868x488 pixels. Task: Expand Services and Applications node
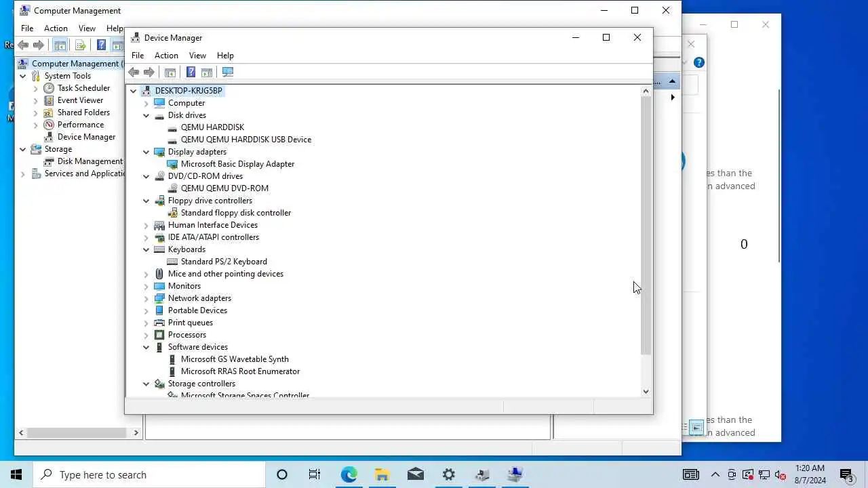pyautogui.click(x=23, y=174)
